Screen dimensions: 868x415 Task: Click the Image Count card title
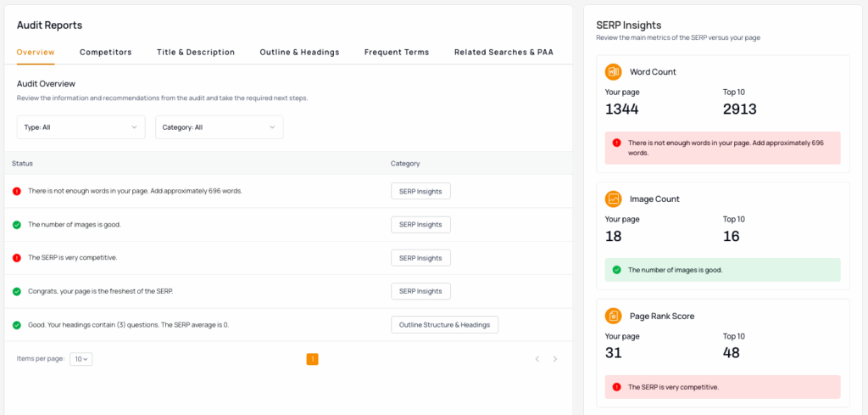(x=654, y=199)
